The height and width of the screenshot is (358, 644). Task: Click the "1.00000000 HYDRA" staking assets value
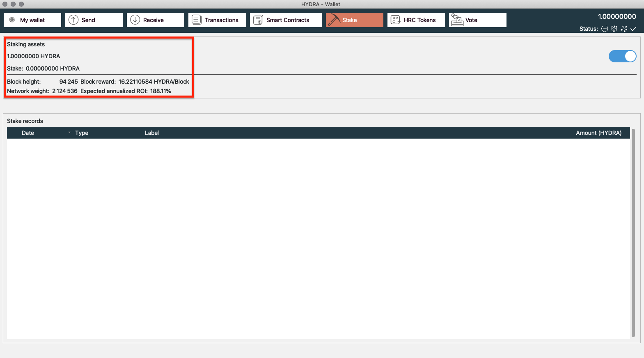pos(34,56)
